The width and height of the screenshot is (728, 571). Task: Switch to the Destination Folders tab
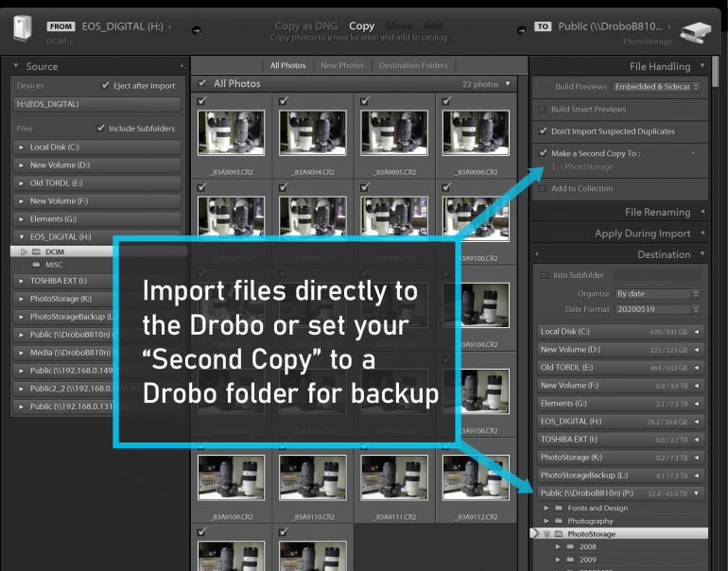pos(413,65)
